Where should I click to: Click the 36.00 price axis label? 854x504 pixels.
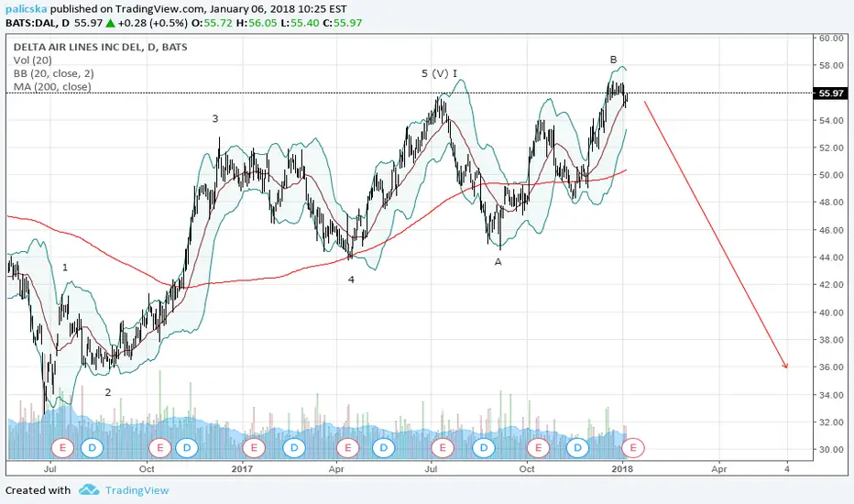point(831,367)
